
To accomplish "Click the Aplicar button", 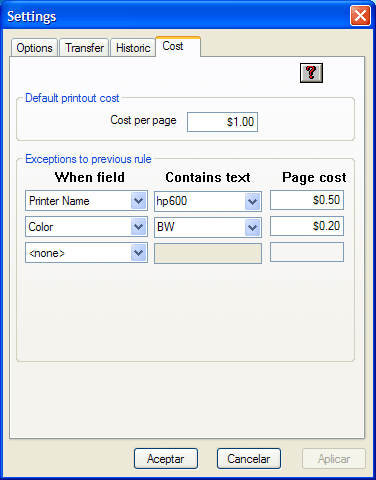I will (334, 459).
